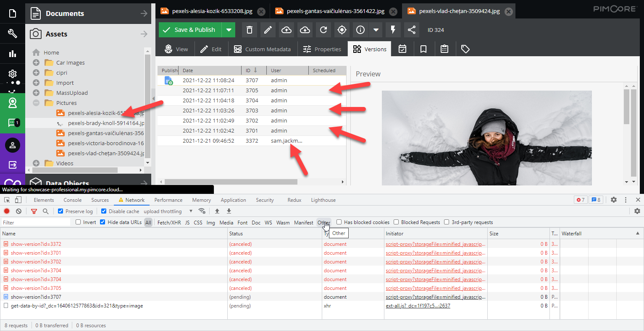Open the ext-all.js initiator link
Screen dimensions: 644x331
(x=418, y=306)
